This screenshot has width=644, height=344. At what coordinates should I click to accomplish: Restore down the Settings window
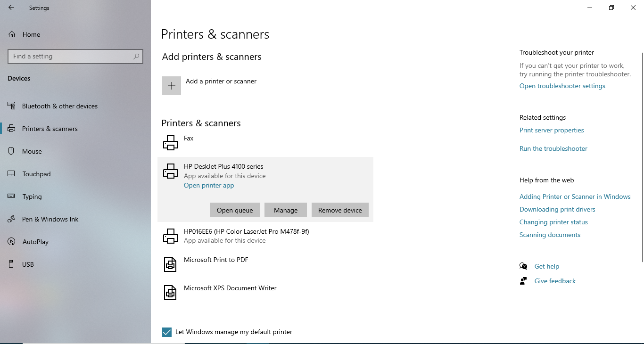(611, 8)
